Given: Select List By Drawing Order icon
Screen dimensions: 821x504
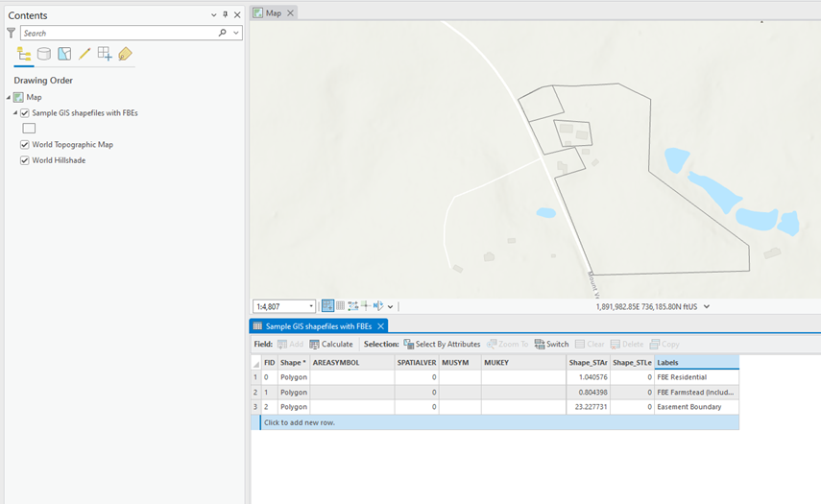Looking at the screenshot, I should 24,55.
